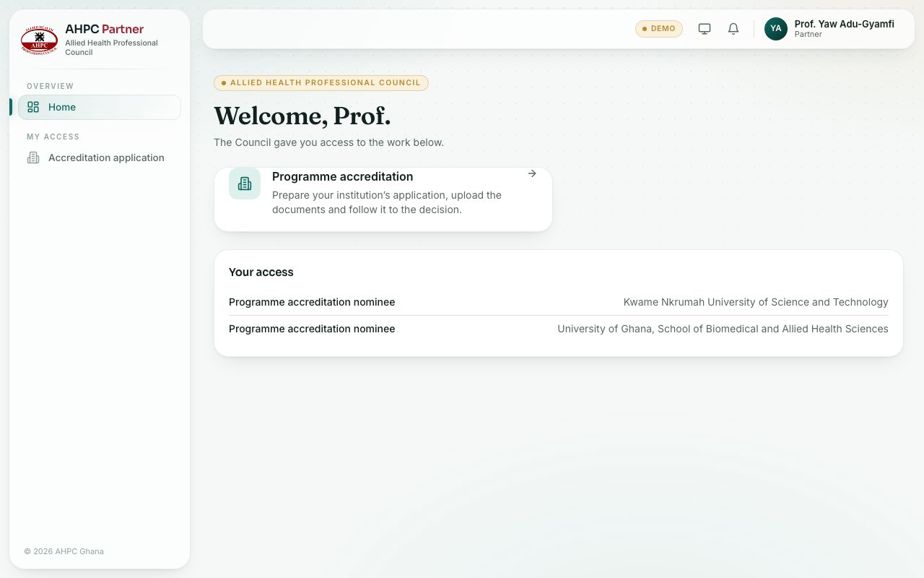Click the OVERVIEW section label
924x578 pixels.
click(x=51, y=86)
